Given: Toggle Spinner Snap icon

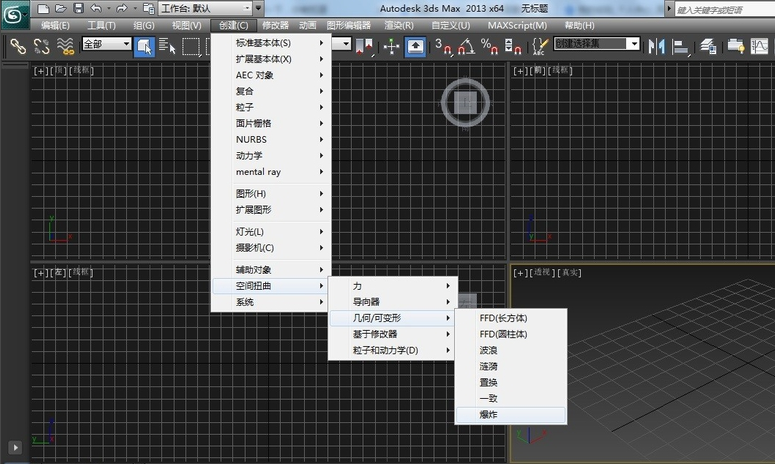Looking at the screenshot, I should pos(513,46).
